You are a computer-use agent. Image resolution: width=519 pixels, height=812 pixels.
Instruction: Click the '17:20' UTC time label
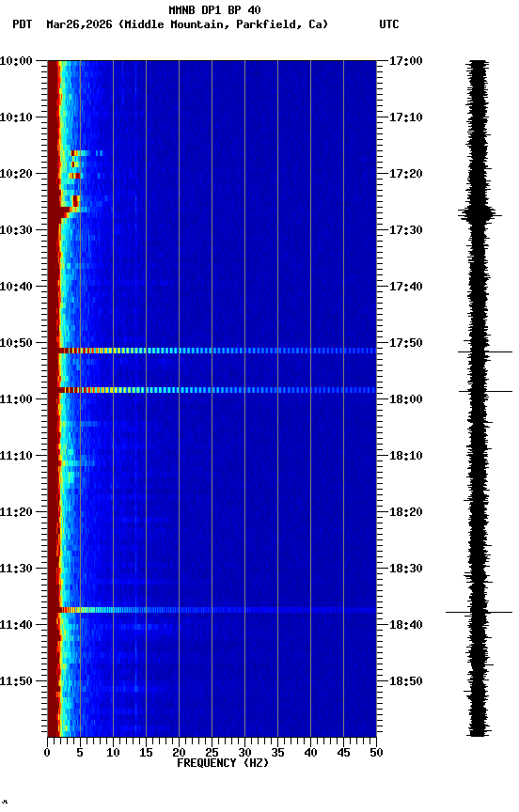pyautogui.click(x=406, y=174)
